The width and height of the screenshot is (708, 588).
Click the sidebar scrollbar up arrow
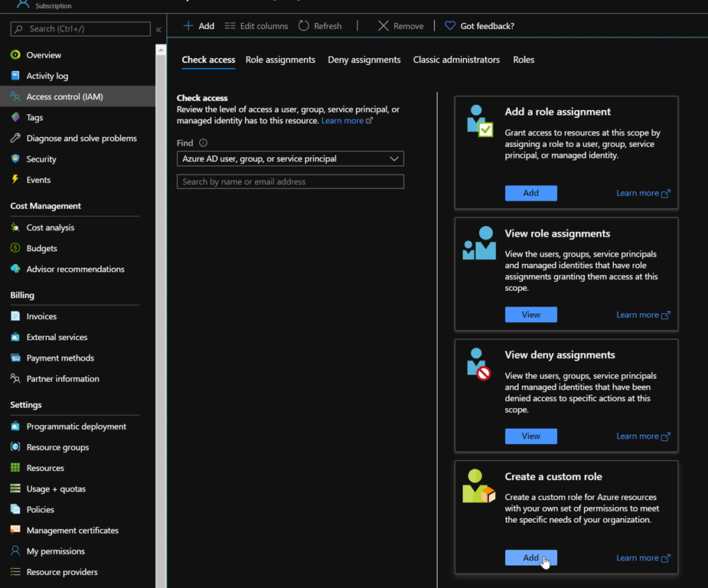(161, 50)
